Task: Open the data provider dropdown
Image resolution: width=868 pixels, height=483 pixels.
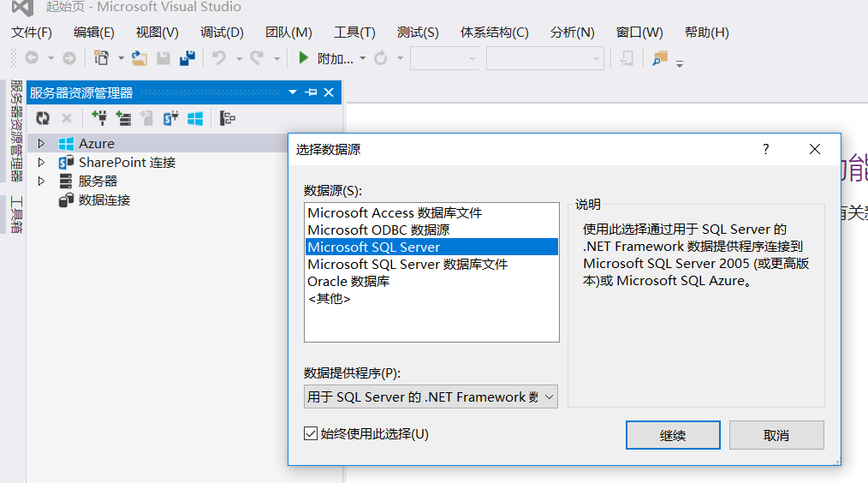Action: [x=549, y=397]
